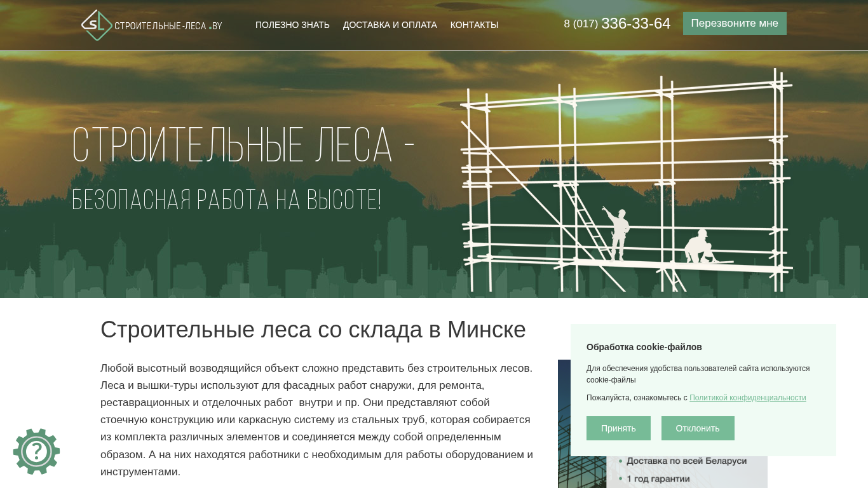Accept cookies with the Принять button
Screen dimensions: 868x488
(x=618, y=428)
